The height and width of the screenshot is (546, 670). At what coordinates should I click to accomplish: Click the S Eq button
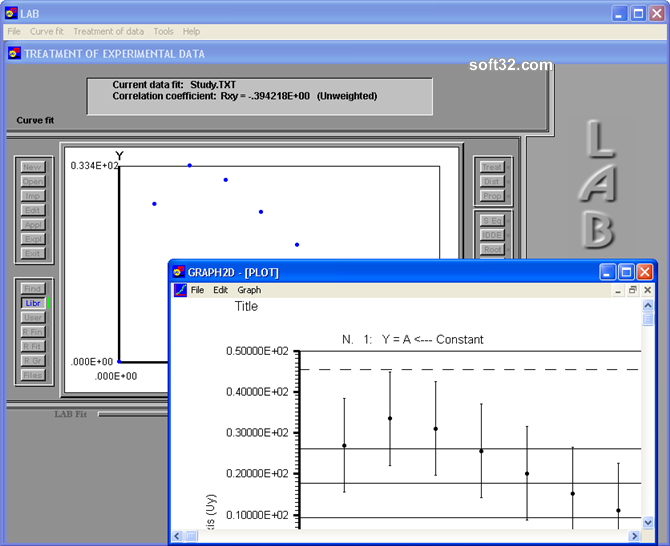(492, 221)
